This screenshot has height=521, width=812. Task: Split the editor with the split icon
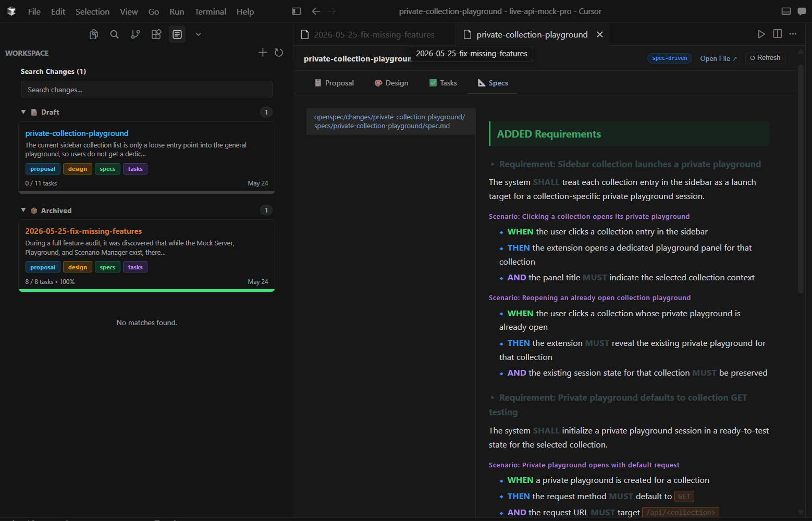pyautogui.click(x=778, y=34)
